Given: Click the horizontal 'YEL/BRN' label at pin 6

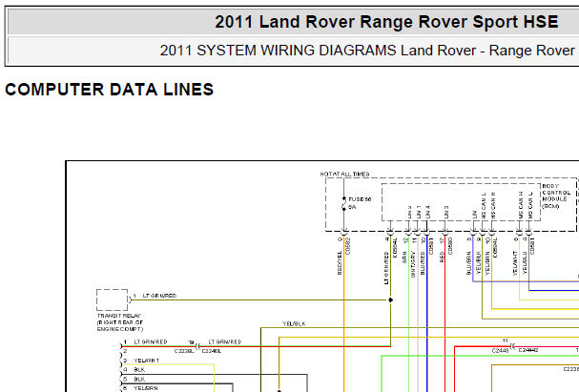Looking at the screenshot, I should coord(146,388).
